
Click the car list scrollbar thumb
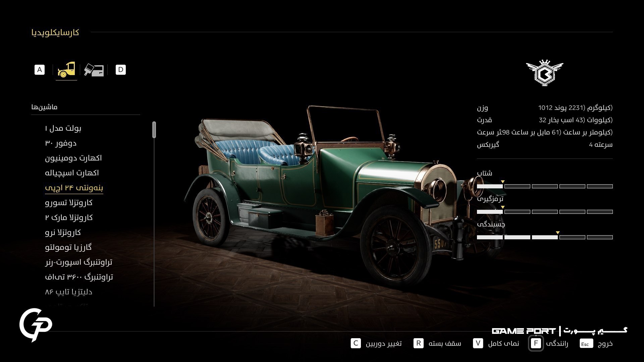(154, 130)
